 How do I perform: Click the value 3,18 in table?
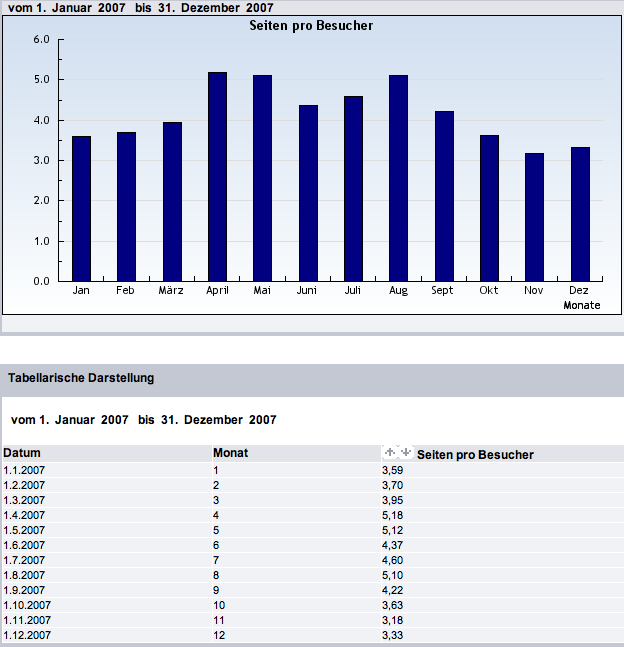393,620
